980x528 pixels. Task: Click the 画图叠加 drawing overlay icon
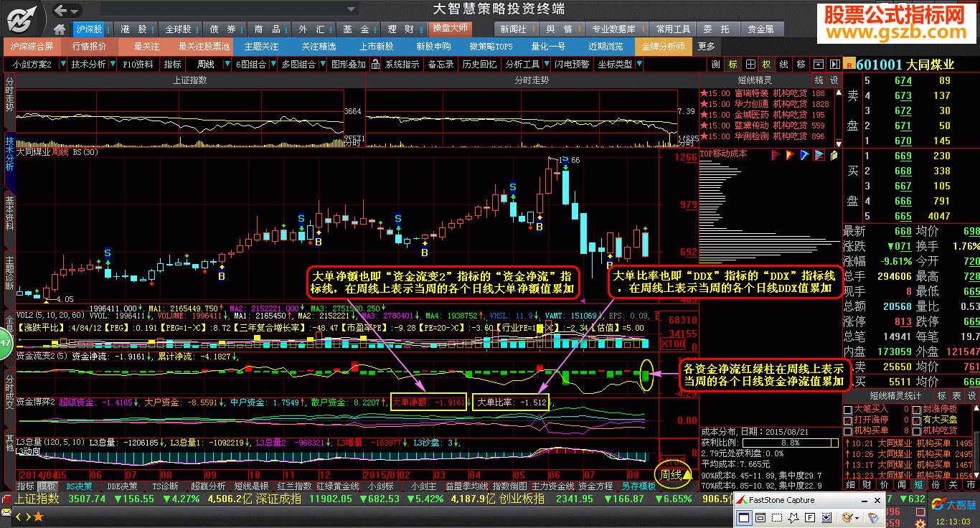349,64
